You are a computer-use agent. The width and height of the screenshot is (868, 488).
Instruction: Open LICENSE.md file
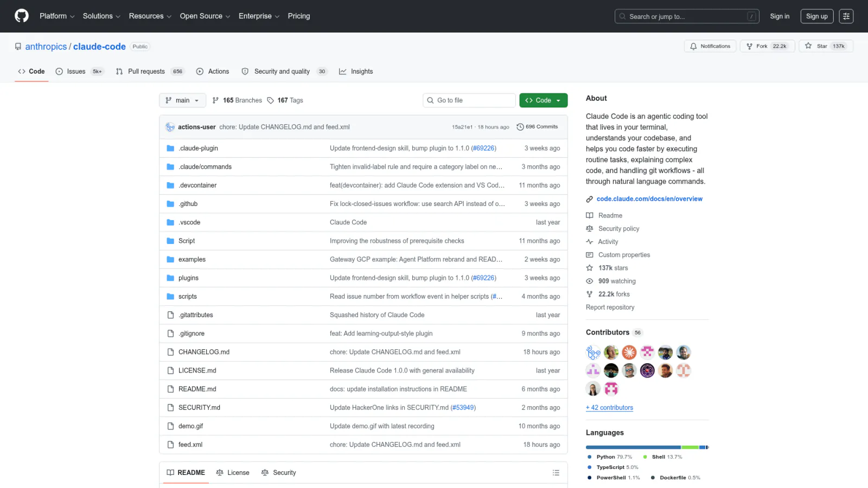tap(197, 371)
